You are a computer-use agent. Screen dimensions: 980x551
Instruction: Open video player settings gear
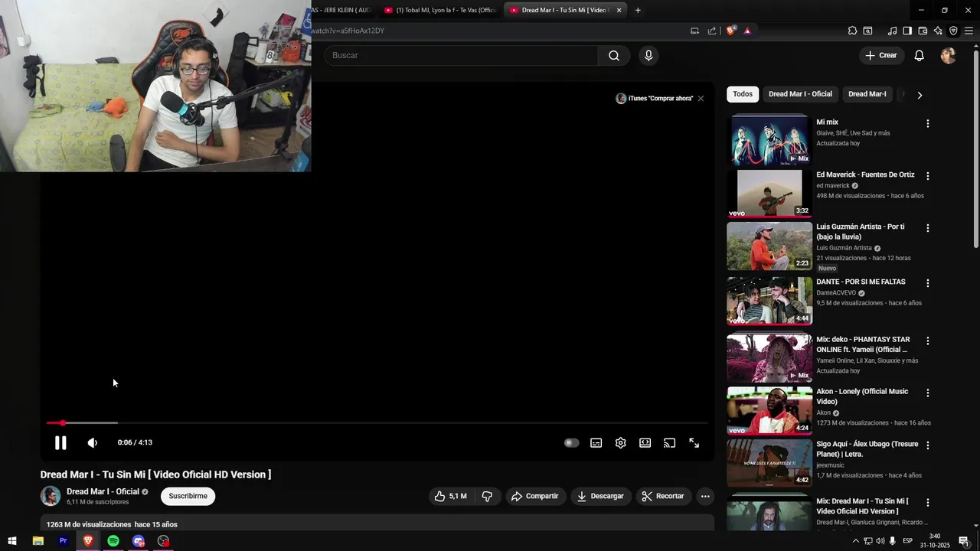click(620, 442)
